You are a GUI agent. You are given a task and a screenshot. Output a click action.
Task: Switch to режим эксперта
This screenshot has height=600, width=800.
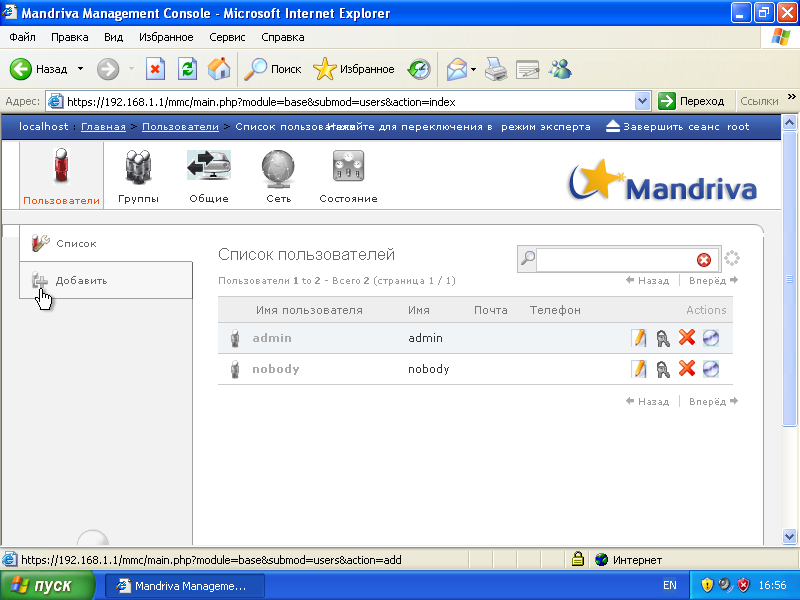coord(545,127)
